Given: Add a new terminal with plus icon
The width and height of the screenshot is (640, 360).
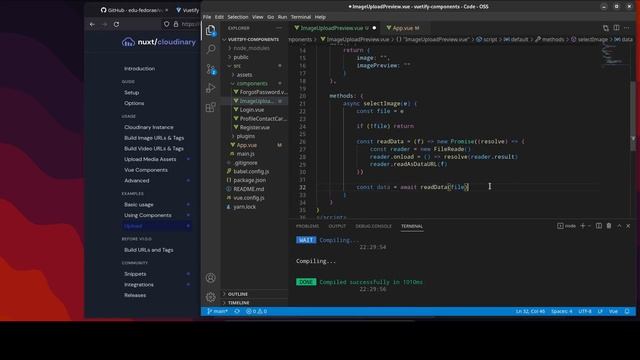Looking at the screenshot, I should (583, 226).
